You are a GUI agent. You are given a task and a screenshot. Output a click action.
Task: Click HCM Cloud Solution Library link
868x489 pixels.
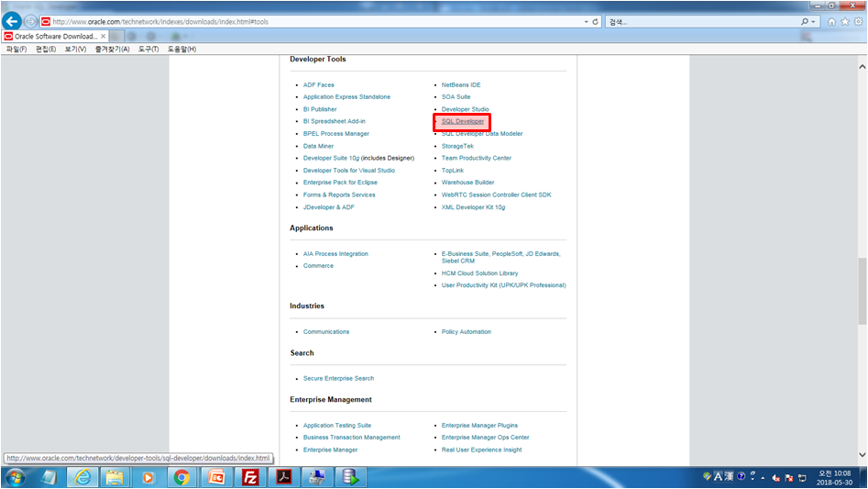pyautogui.click(x=479, y=273)
